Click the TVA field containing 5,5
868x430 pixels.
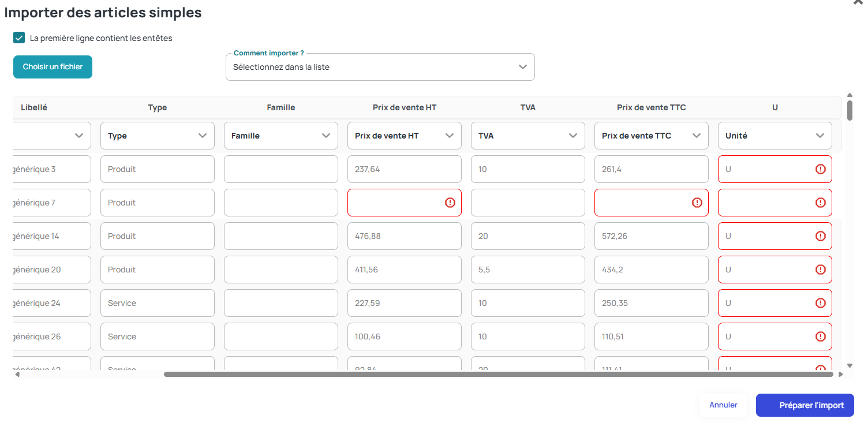[x=528, y=270]
